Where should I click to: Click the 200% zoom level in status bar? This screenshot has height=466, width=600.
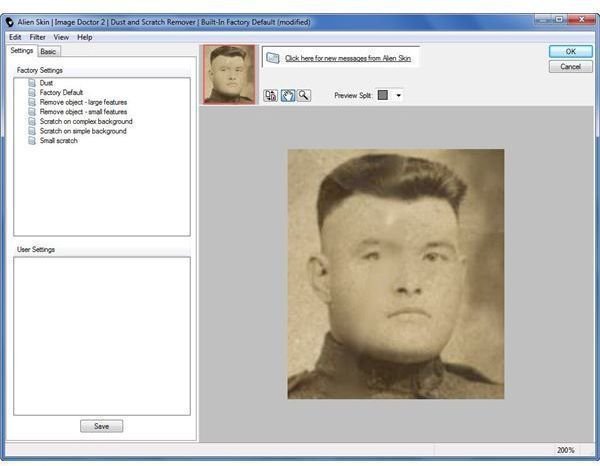(x=566, y=450)
